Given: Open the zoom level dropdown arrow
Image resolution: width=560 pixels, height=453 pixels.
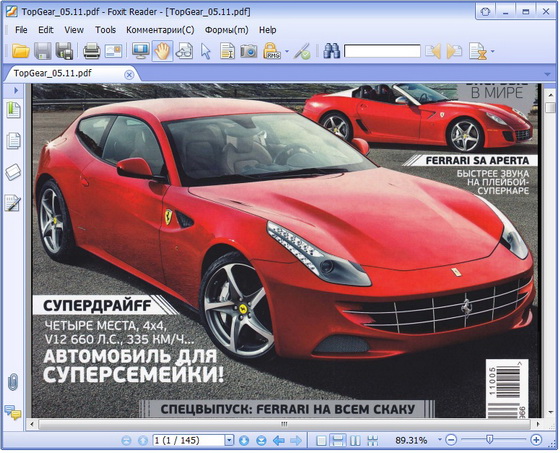Looking at the screenshot, I should 440,440.
